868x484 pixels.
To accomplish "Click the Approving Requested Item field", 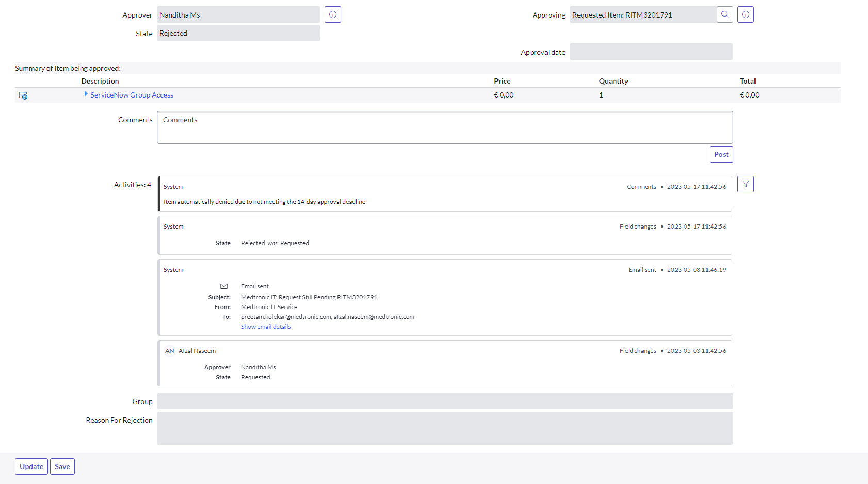I will (x=642, y=15).
